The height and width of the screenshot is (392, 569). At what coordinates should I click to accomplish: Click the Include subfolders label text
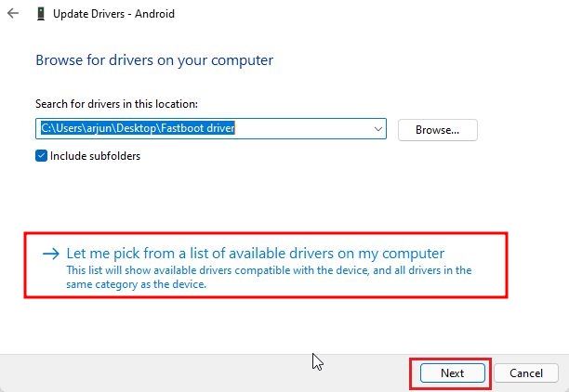tap(95, 156)
